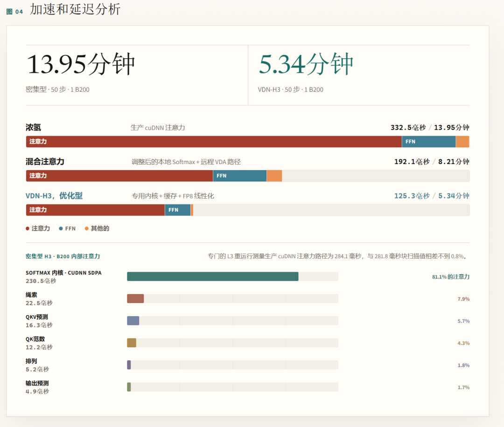Select the FFN segment in 混合注意力 bar
The image size is (504, 427).
point(240,176)
